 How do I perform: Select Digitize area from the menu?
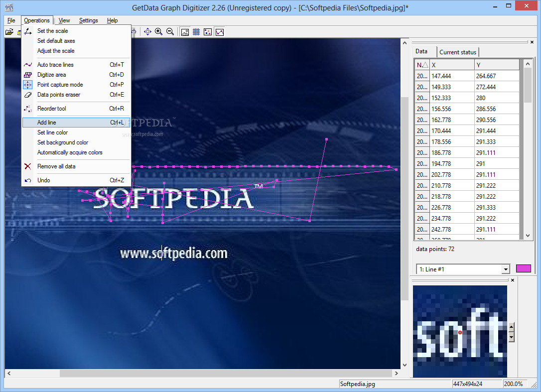pos(76,75)
